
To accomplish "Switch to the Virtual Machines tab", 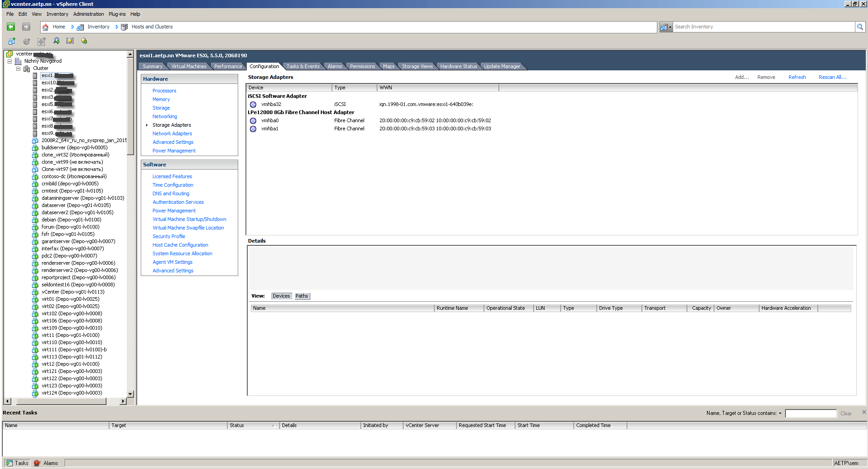I will (189, 66).
